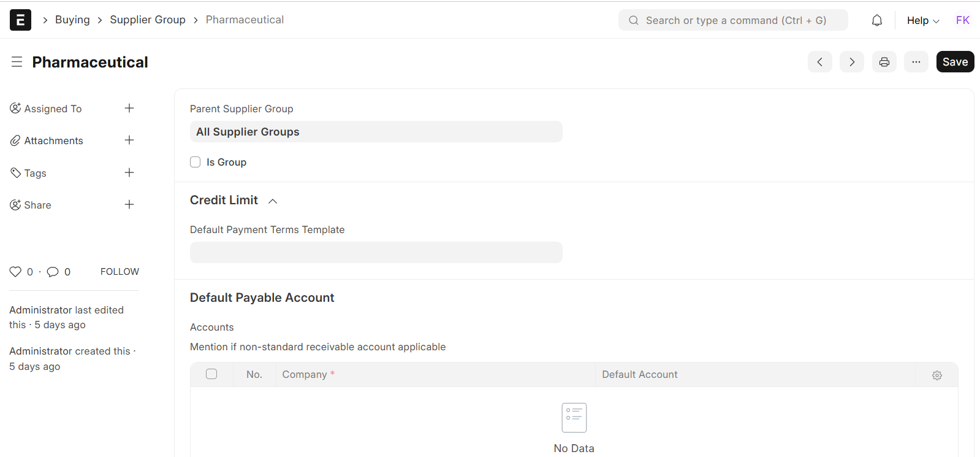Enable the Is Group checkbox
Viewport: 980px width, 457px height.
pyautogui.click(x=196, y=163)
